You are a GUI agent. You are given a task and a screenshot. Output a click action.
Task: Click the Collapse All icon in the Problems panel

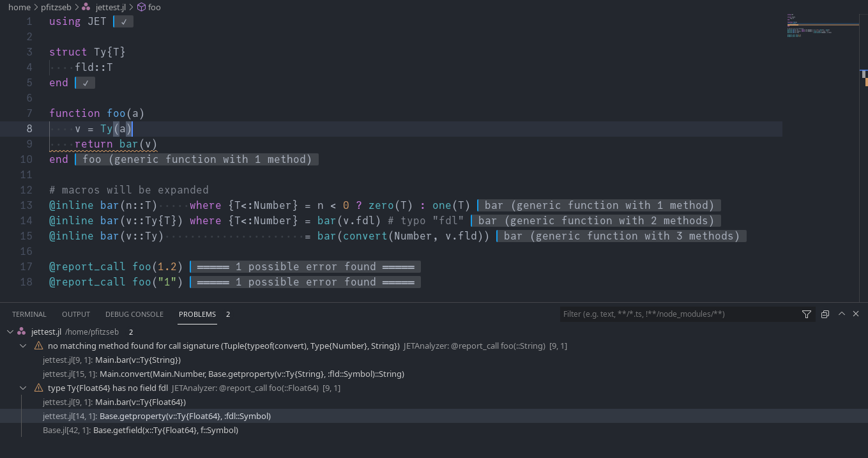(825, 314)
